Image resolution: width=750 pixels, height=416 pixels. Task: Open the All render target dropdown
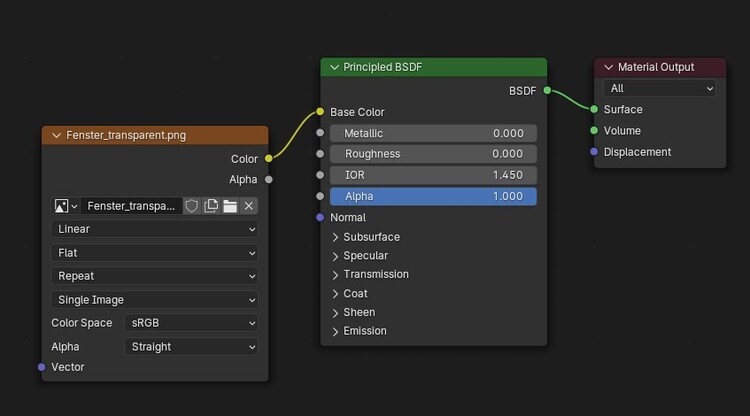pyautogui.click(x=658, y=88)
